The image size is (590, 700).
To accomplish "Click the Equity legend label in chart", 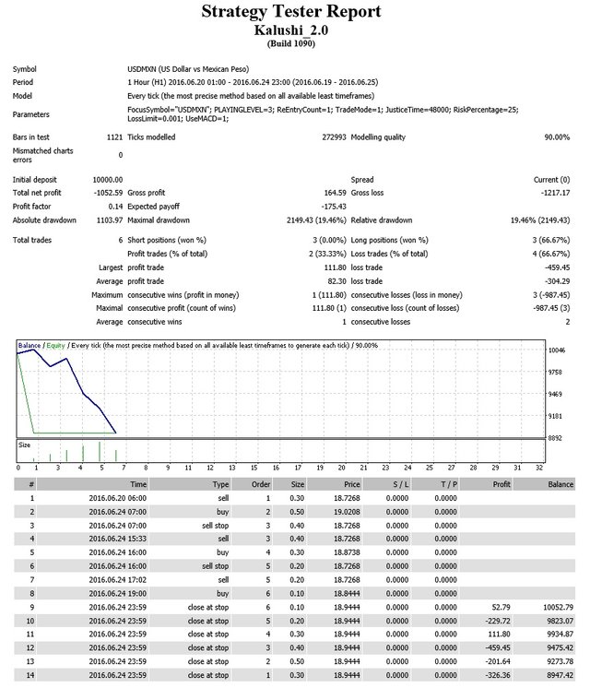I will [x=56, y=346].
